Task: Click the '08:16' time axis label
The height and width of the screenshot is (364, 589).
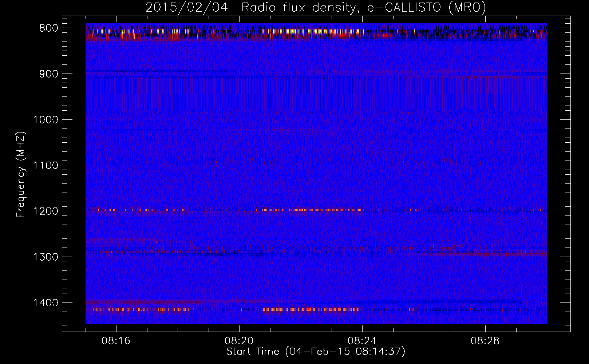Action: tap(116, 341)
